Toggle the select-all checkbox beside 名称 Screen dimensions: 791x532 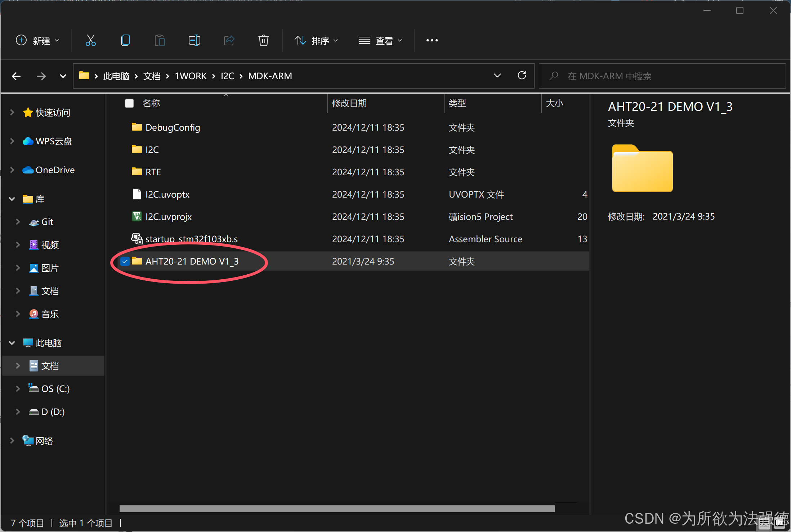[129, 103]
